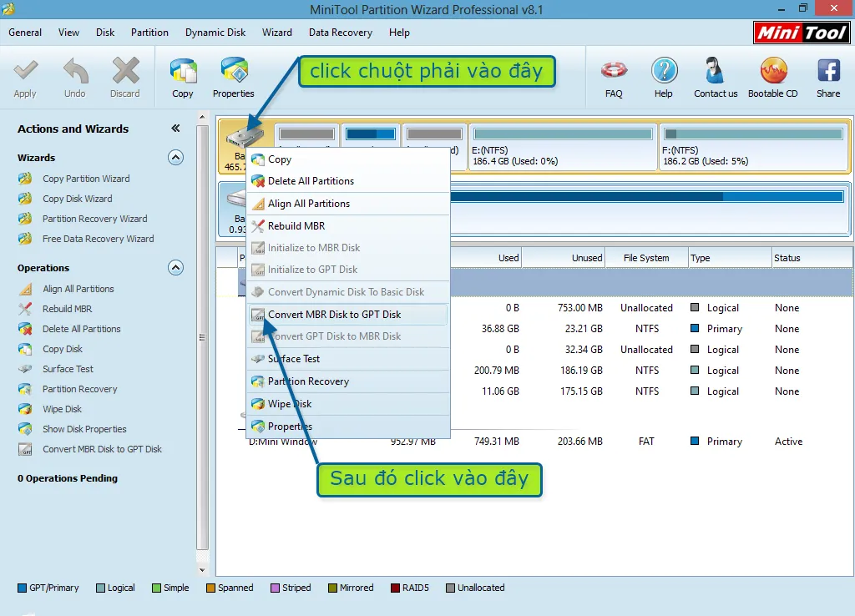Click the Delete All Partitions sidebar icon
This screenshot has height=616, width=855.
[25, 329]
